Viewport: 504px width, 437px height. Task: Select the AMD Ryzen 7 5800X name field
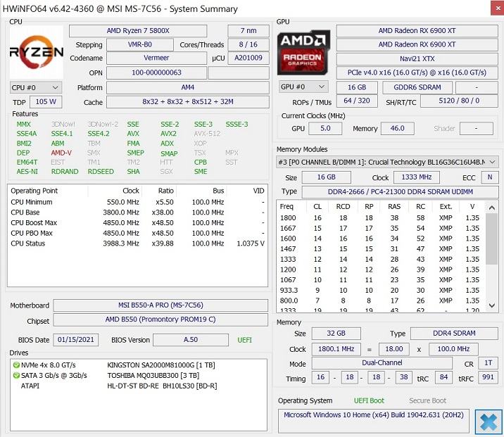point(138,31)
